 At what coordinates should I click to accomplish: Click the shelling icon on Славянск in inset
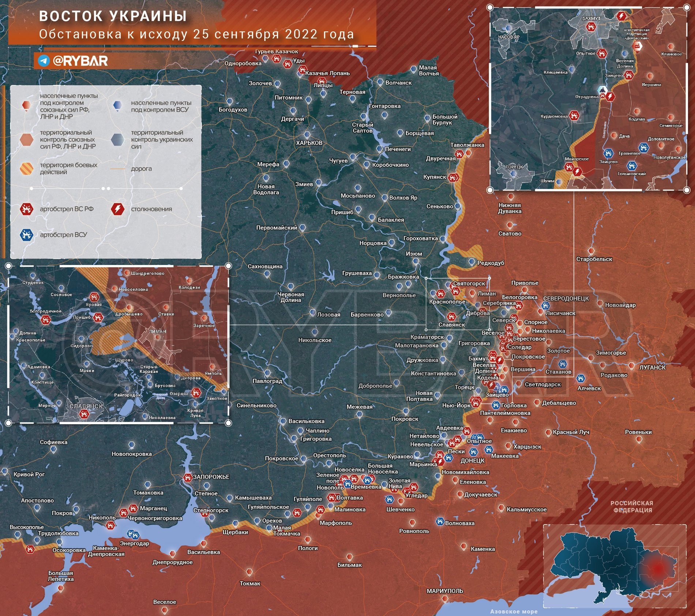coord(84,414)
